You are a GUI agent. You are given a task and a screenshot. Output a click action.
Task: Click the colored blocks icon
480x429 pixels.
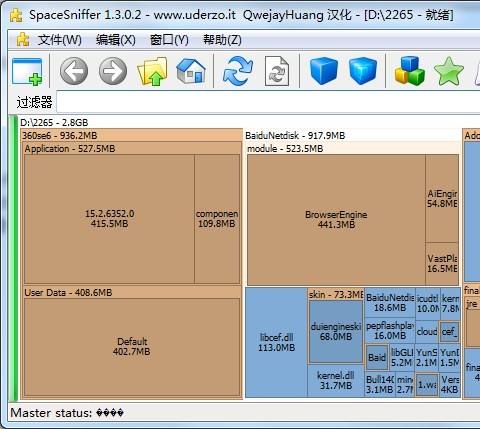click(x=409, y=71)
